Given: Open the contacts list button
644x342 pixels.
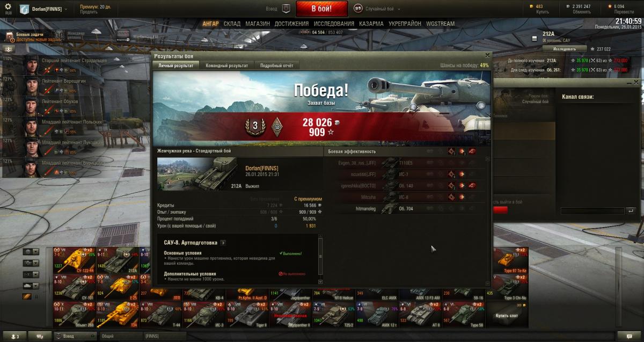Looking at the screenshot, I should click(x=14, y=337).
